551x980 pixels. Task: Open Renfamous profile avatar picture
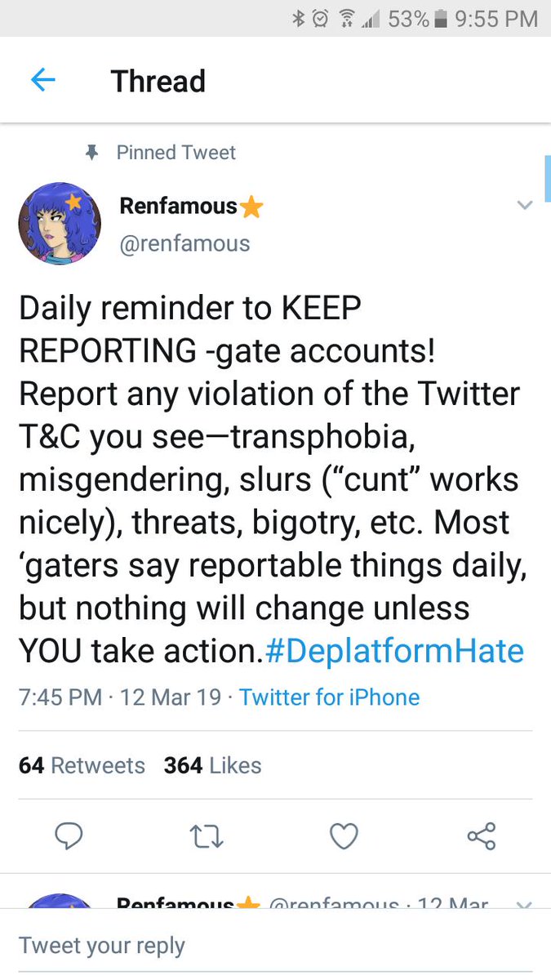[x=60, y=224]
